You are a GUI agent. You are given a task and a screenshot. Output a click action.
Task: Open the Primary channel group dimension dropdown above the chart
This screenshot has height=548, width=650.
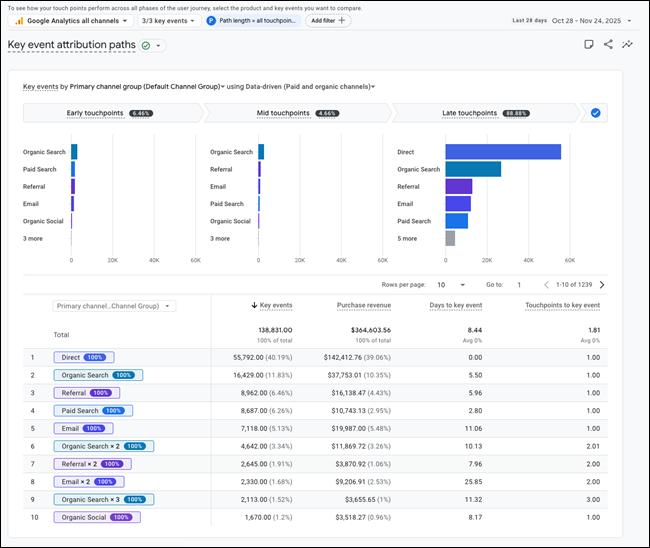[x=147, y=87]
